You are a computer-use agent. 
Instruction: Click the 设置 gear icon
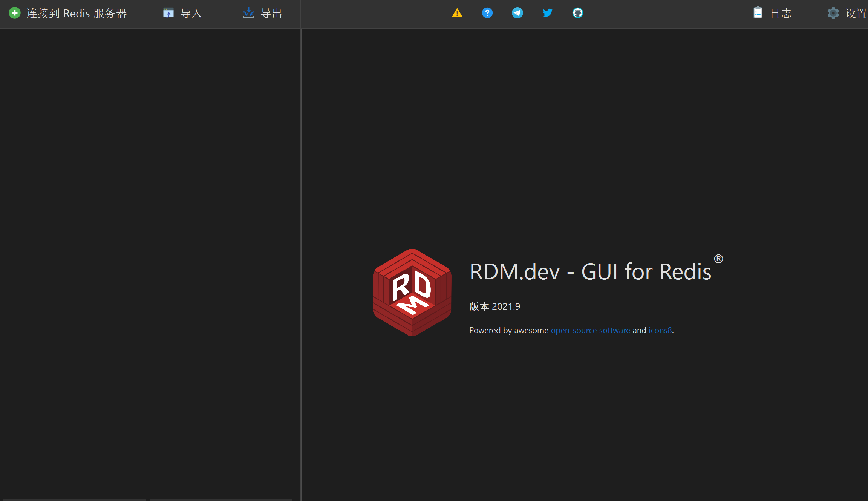(833, 13)
